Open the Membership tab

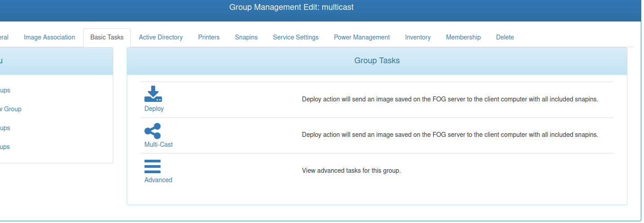click(463, 37)
